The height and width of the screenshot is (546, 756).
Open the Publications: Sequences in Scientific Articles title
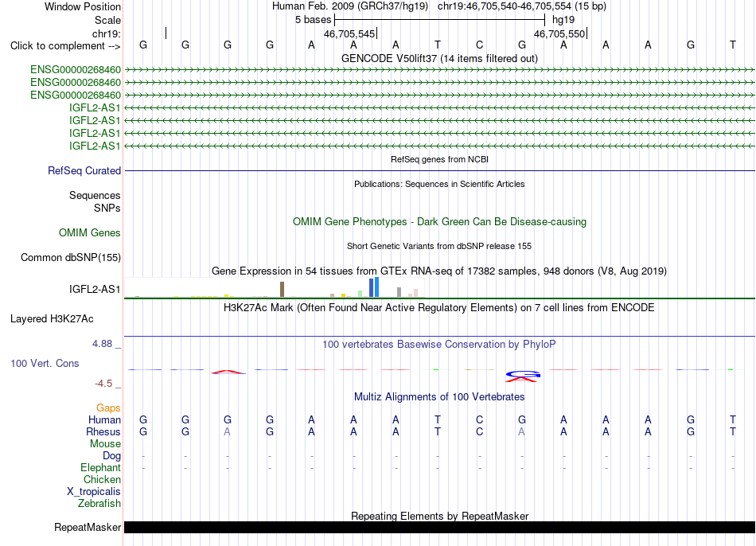(x=439, y=184)
